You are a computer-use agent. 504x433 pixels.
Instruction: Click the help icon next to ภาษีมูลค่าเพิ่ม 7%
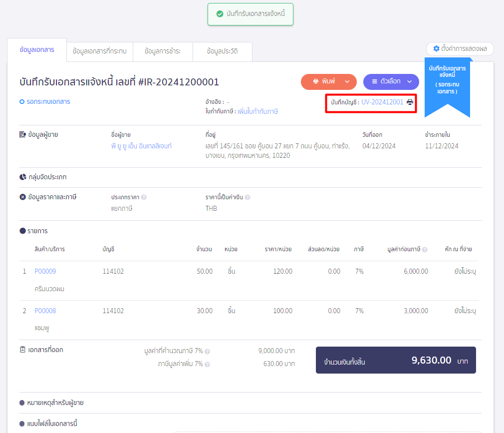click(207, 364)
